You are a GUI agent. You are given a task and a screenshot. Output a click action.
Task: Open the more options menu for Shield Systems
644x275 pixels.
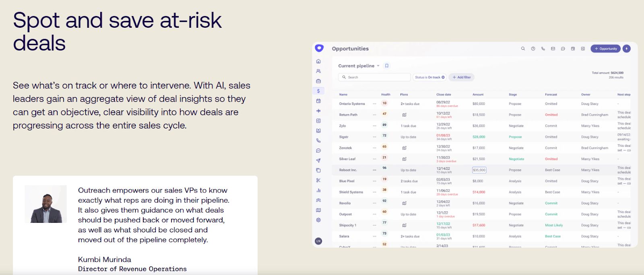(x=374, y=192)
